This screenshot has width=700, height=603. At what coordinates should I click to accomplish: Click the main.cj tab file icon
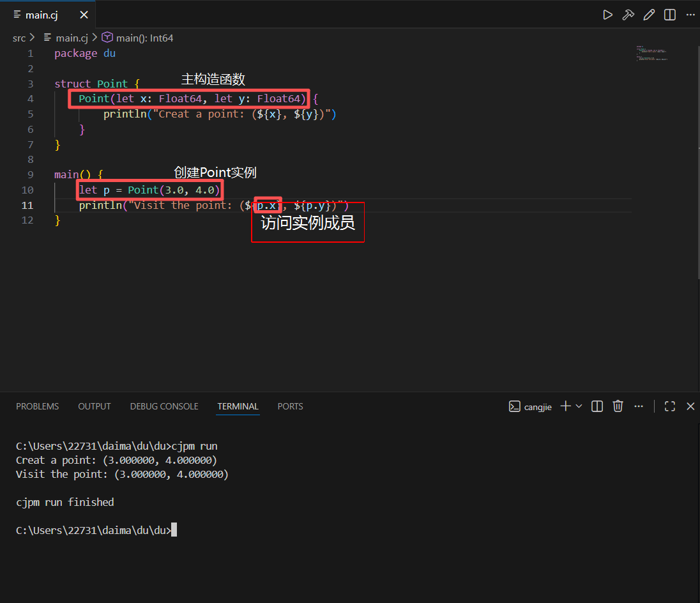pos(17,15)
